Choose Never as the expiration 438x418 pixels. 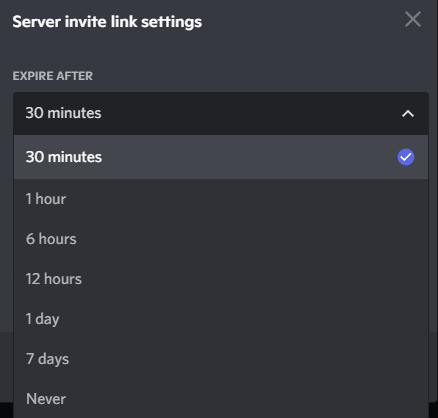[221, 398]
